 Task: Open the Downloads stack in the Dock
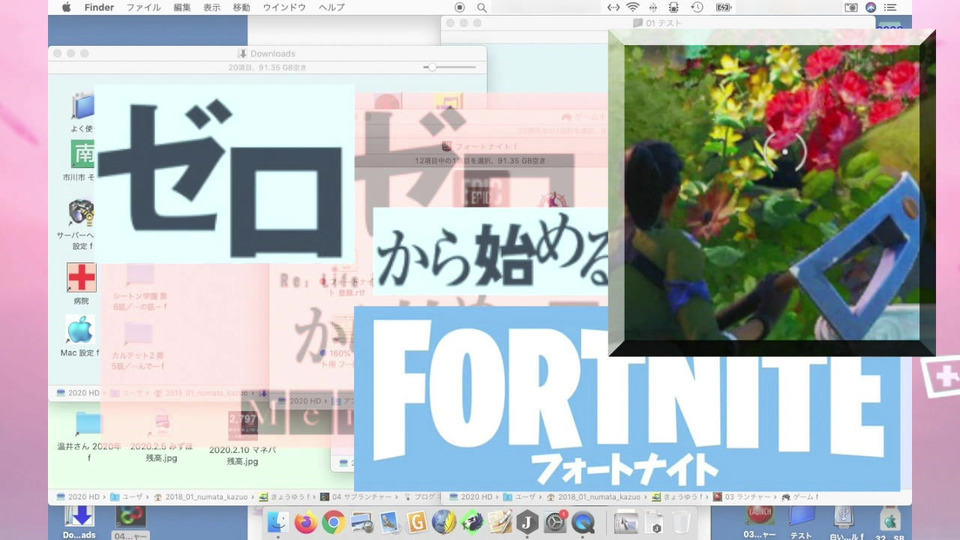click(x=80, y=520)
